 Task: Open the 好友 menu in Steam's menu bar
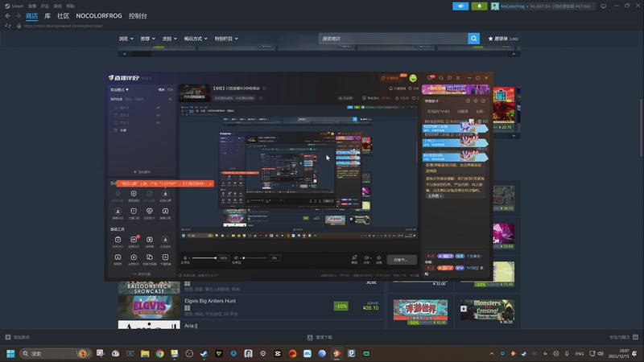pyautogui.click(x=45, y=6)
